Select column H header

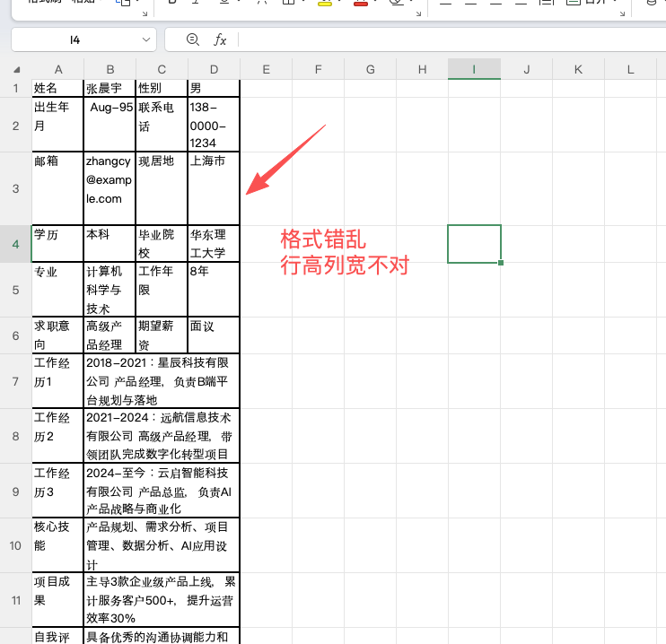422,69
